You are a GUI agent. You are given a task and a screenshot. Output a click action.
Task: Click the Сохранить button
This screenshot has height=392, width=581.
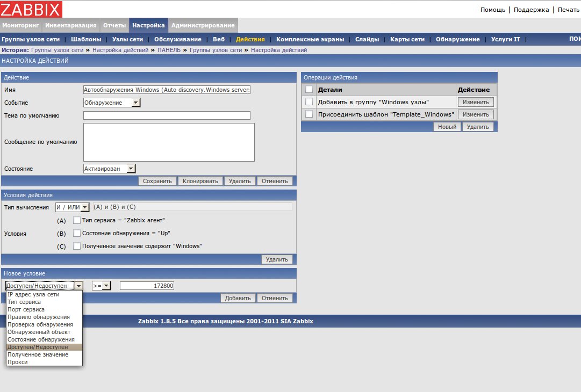pyautogui.click(x=157, y=181)
